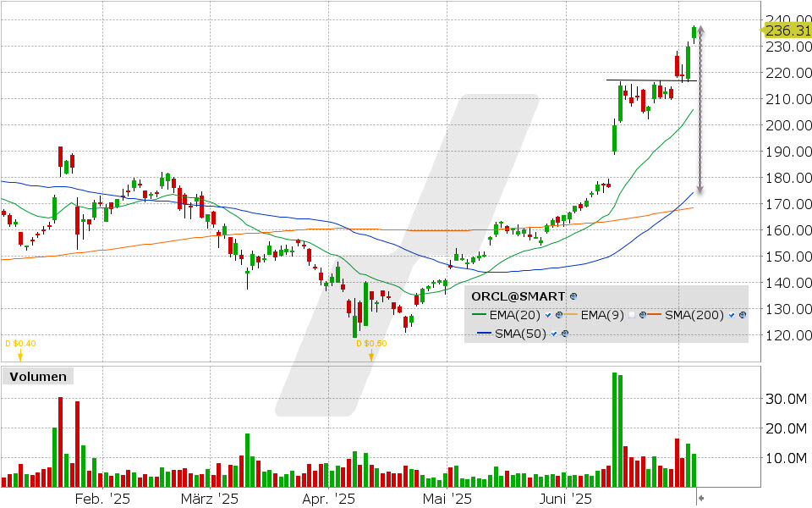This screenshot has width=812, height=508.
Task: Click the 150.00 price axis label
Action: (788, 257)
